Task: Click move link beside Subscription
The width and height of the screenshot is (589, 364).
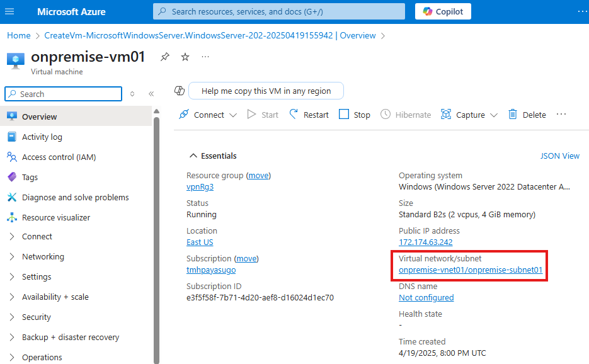Action: [x=246, y=258]
